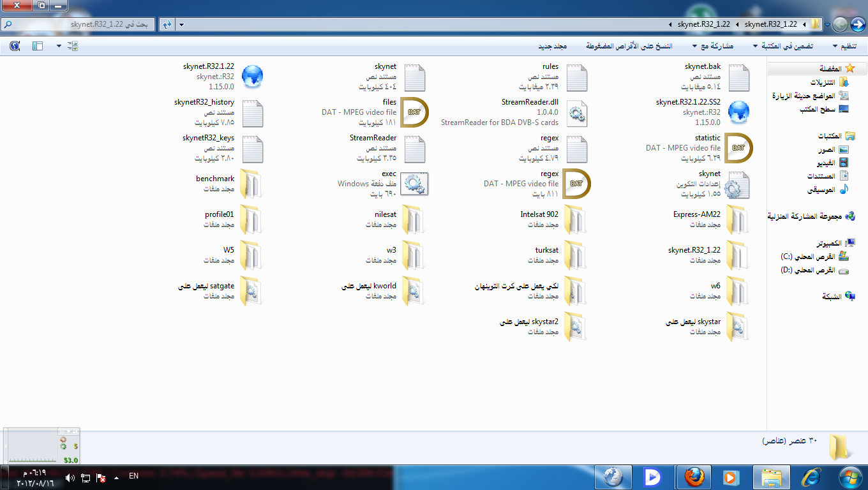
Task: Select المواضع حديثة الزيارة (Recent places)
Action: click(811, 96)
